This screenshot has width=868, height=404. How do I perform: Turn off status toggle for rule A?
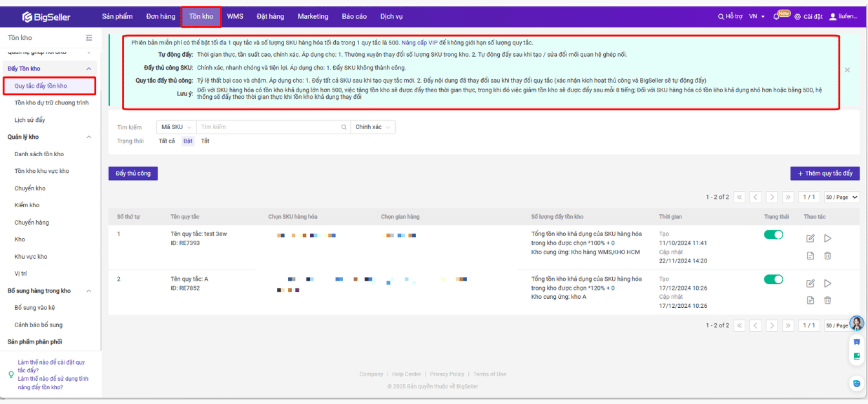773,279
